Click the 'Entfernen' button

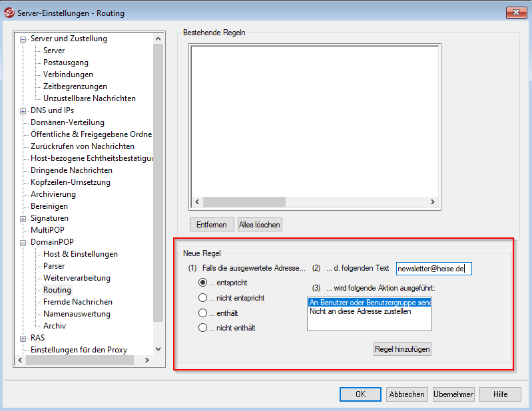[x=212, y=225]
